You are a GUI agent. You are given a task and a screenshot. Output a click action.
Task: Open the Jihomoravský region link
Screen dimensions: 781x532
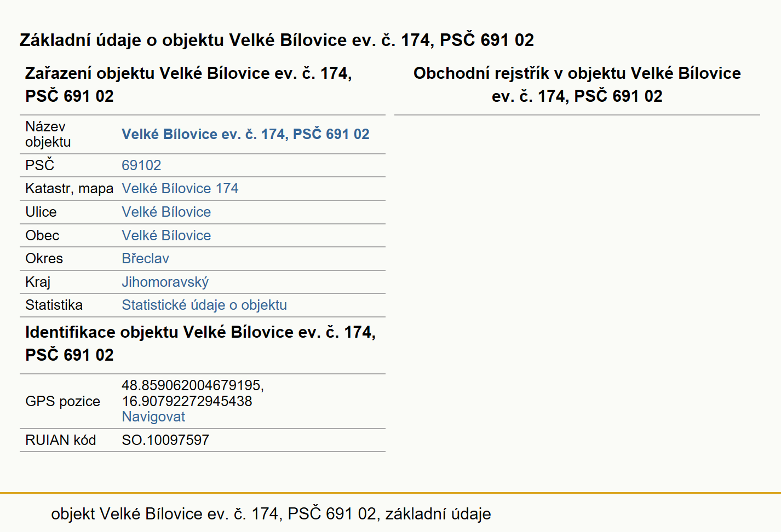[165, 282]
